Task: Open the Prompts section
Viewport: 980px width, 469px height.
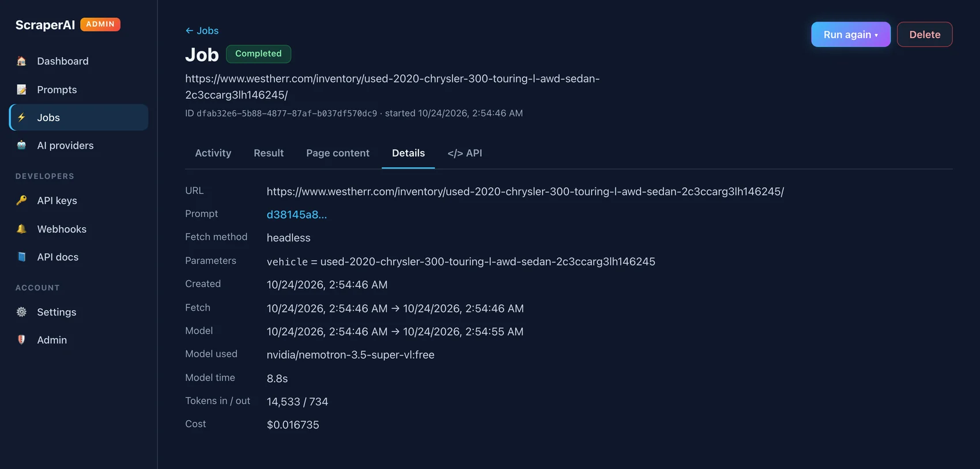Action: pos(78,89)
